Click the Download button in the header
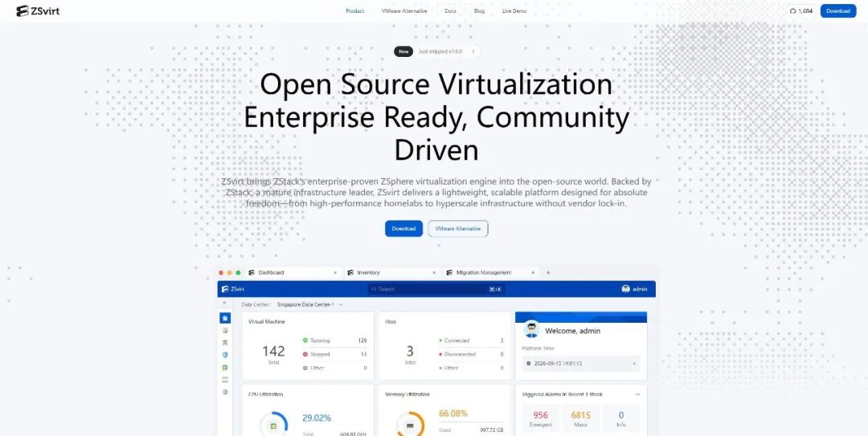 838,11
